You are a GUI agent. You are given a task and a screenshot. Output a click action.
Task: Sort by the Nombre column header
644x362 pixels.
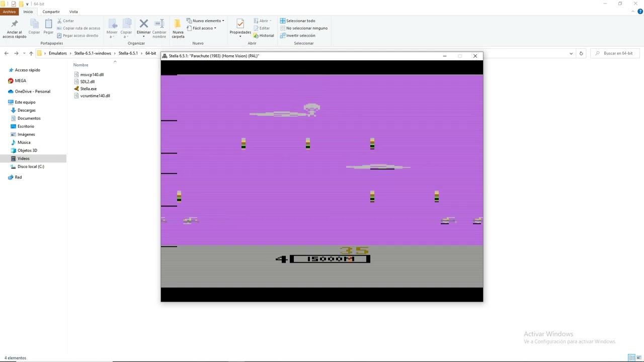[x=80, y=65]
